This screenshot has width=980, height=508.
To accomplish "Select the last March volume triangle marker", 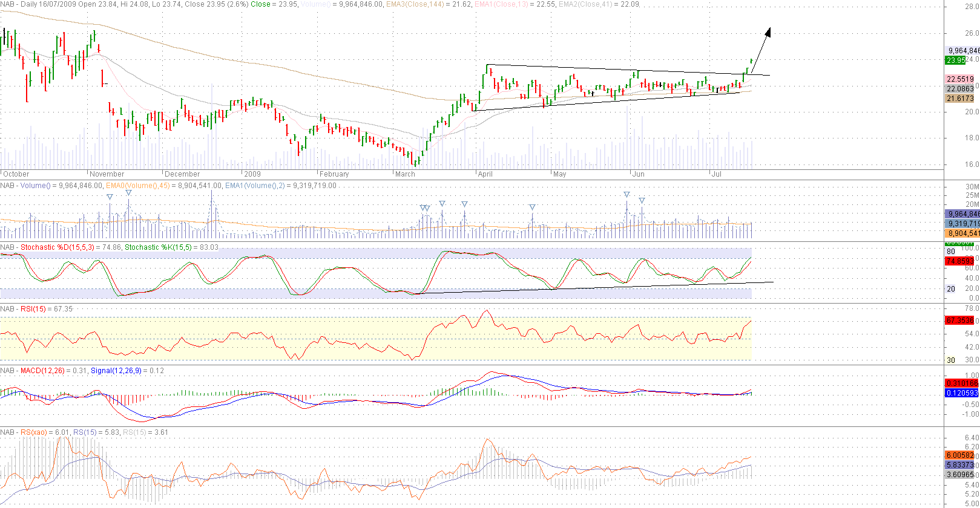I will point(464,204).
